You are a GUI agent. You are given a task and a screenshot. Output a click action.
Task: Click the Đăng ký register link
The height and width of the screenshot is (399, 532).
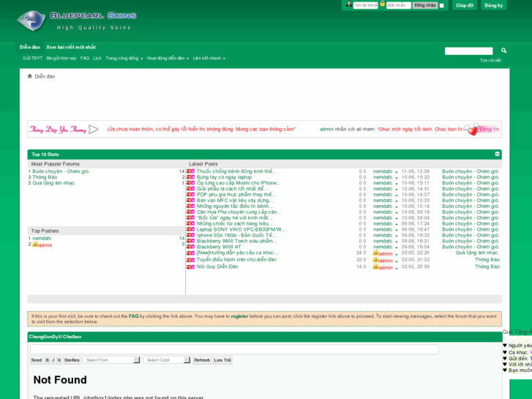coord(494,5)
